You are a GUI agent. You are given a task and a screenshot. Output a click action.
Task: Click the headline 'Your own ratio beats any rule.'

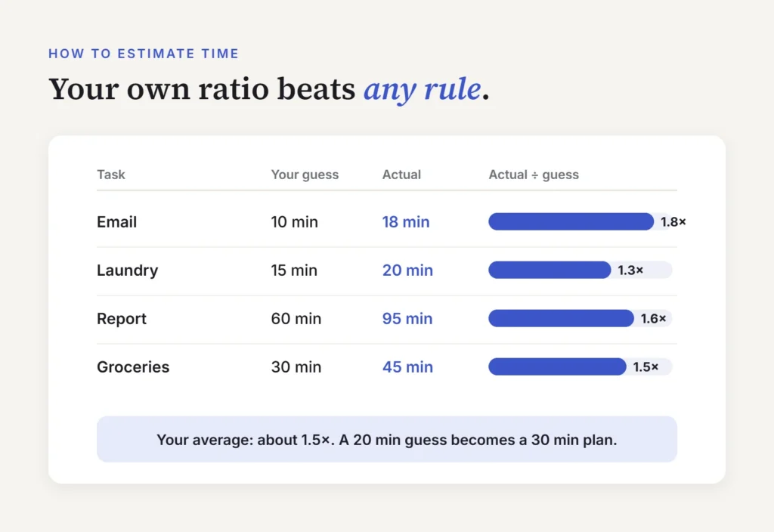(269, 89)
